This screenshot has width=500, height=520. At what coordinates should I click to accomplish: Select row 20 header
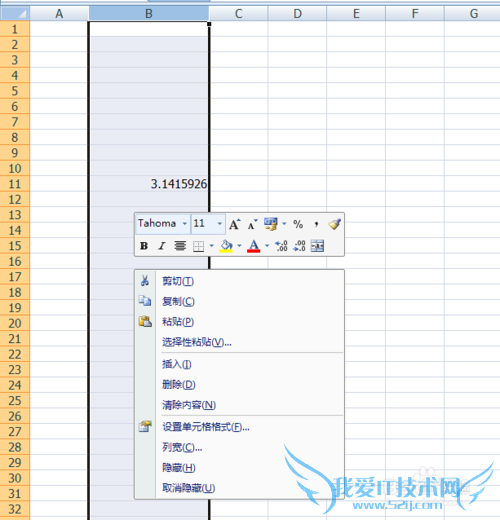(15, 323)
